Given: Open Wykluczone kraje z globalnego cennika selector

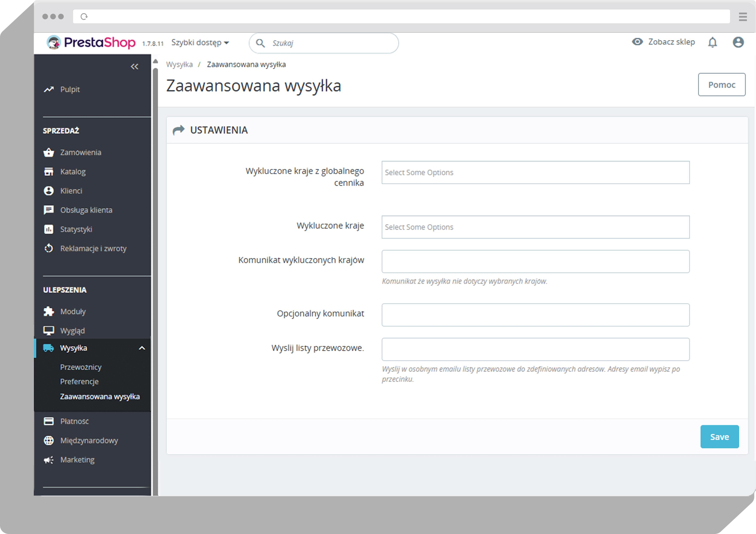Looking at the screenshot, I should (x=535, y=173).
